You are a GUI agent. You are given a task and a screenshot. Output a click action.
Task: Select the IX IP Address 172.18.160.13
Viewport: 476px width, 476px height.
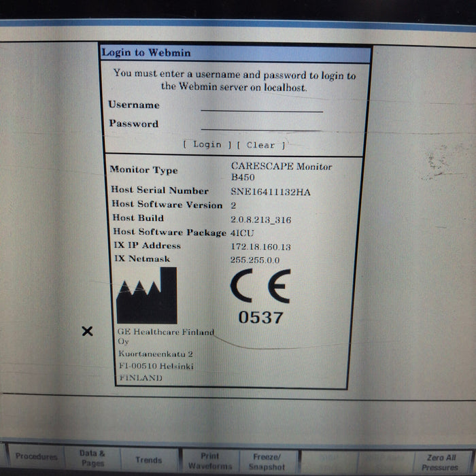coord(260,246)
